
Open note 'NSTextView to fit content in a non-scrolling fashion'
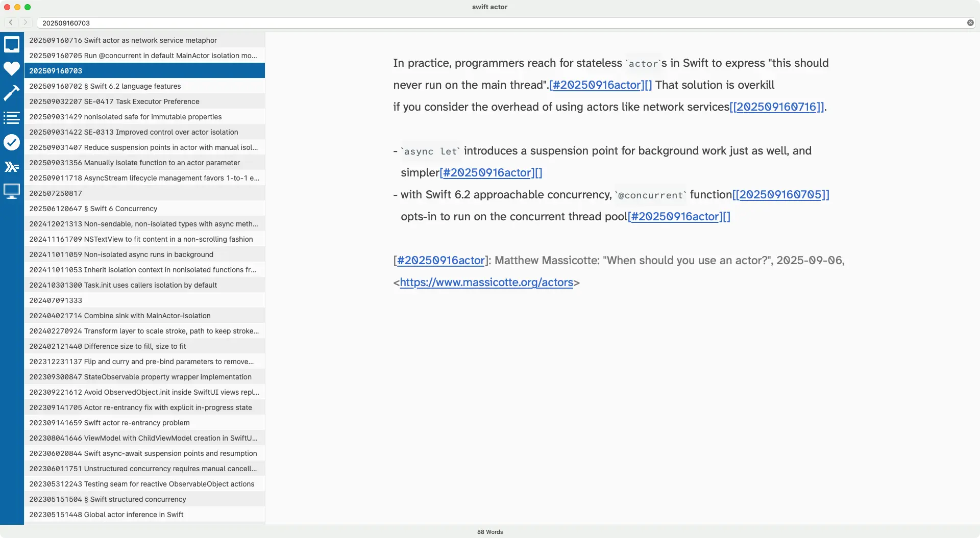(144, 239)
